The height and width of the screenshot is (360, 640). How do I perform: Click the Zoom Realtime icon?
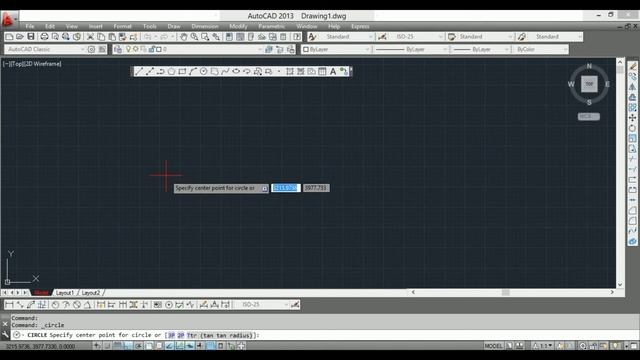(194, 37)
